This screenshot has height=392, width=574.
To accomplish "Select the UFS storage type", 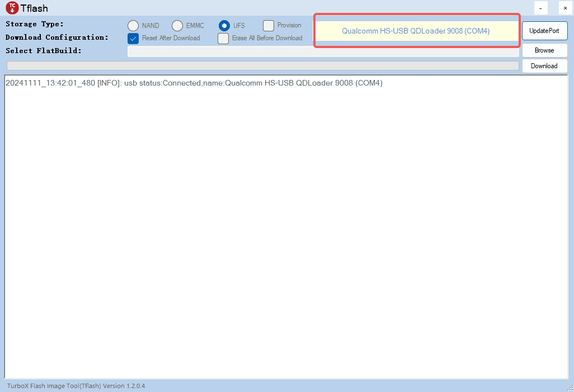I will (224, 26).
